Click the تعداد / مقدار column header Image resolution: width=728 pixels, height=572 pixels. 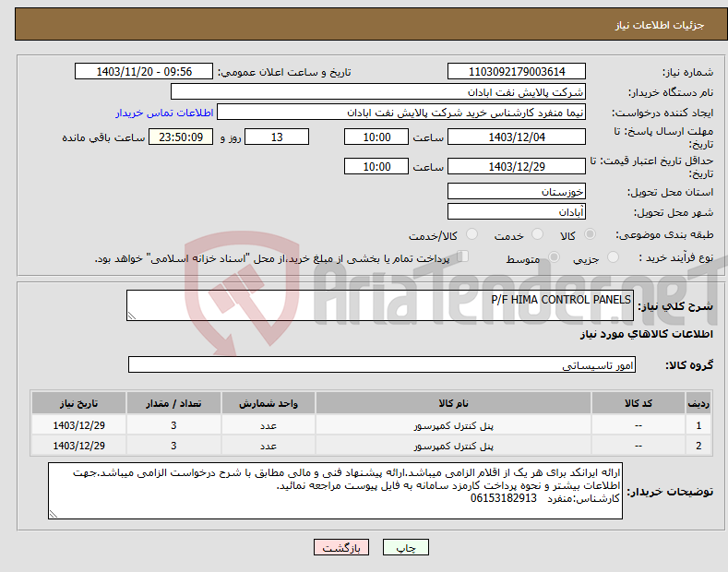pos(173,403)
